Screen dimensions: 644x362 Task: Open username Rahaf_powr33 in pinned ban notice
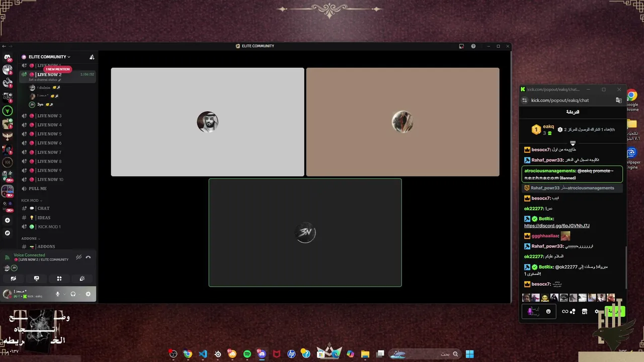tap(545, 188)
